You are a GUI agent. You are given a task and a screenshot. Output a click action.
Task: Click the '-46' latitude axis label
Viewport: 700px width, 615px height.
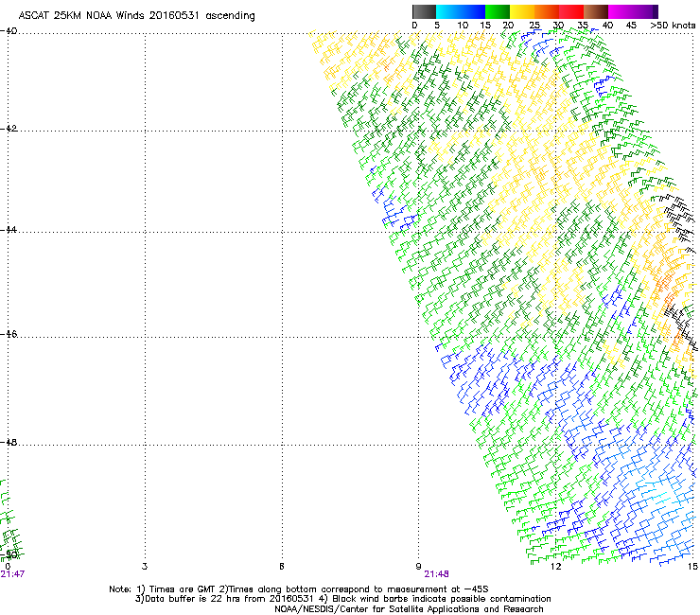point(9,334)
